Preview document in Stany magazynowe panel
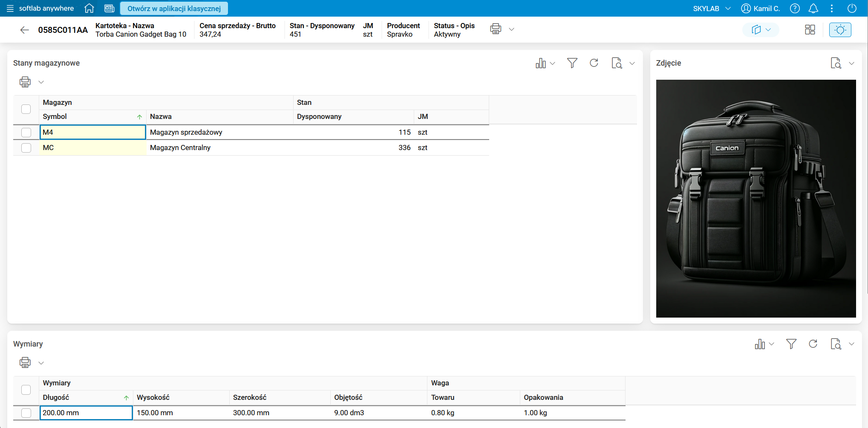 click(617, 63)
